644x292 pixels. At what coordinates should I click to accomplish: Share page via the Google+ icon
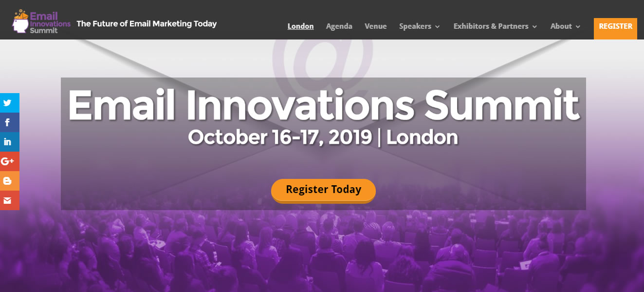[x=9, y=161]
